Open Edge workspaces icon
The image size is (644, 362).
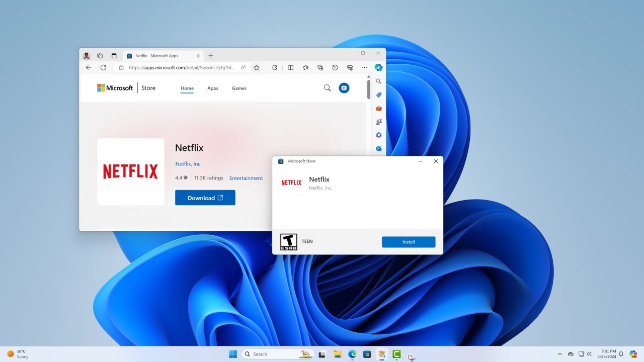[x=100, y=56]
